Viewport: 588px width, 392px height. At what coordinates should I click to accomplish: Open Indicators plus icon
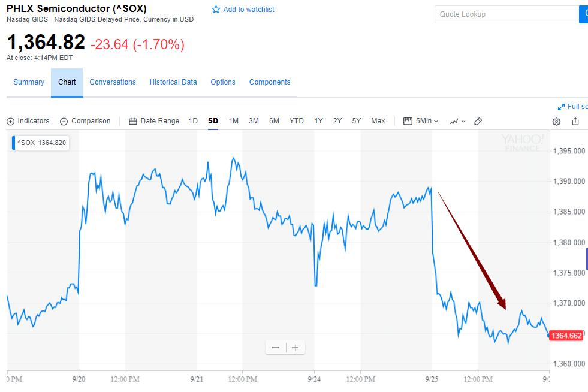click(11, 122)
